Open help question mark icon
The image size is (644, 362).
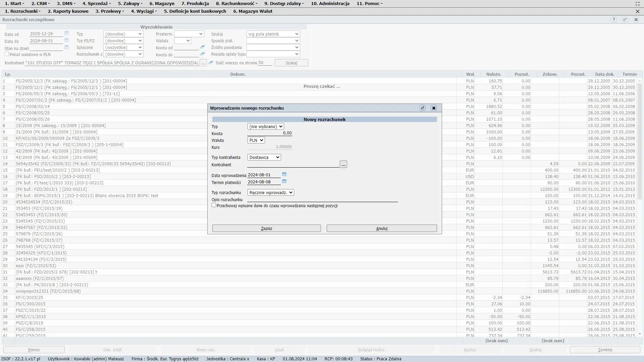click(613, 19)
